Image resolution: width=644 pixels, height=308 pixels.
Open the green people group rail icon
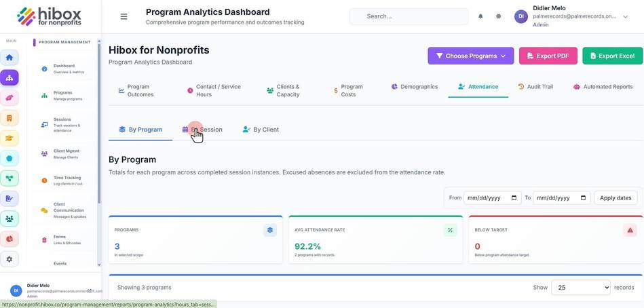point(10,218)
